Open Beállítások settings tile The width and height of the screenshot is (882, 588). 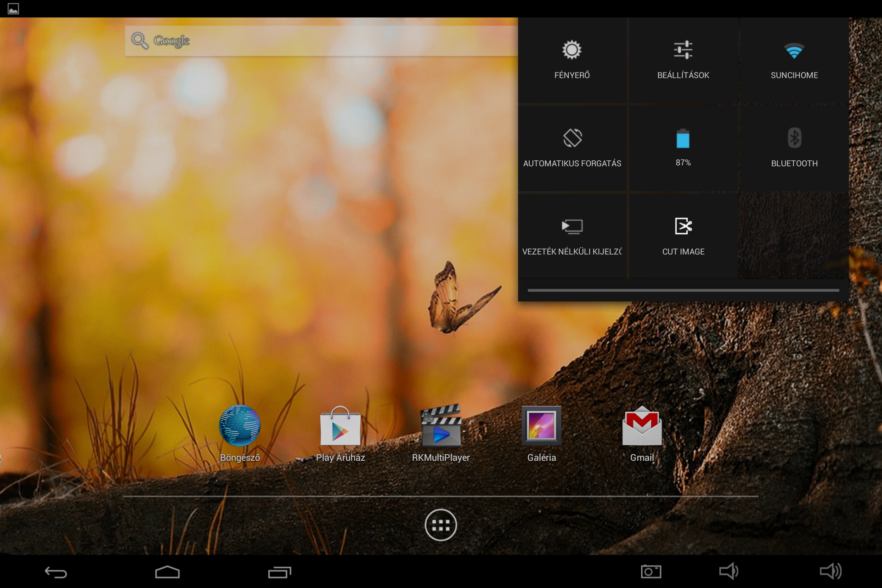(x=683, y=60)
